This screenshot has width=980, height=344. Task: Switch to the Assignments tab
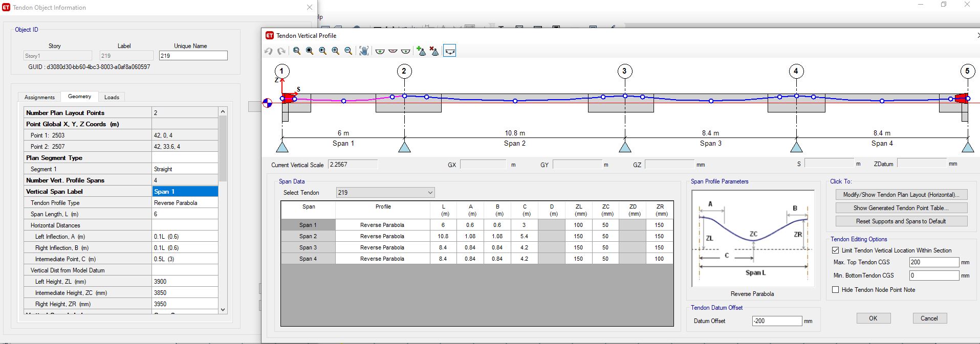tap(39, 97)
